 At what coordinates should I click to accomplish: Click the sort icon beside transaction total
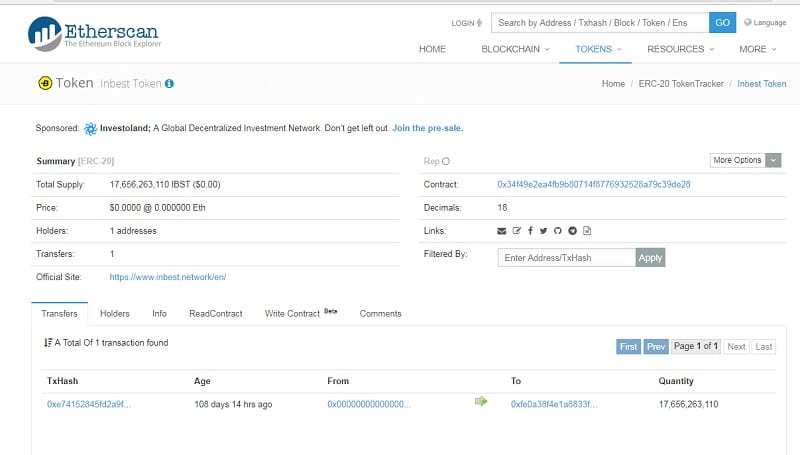point(48,343)
